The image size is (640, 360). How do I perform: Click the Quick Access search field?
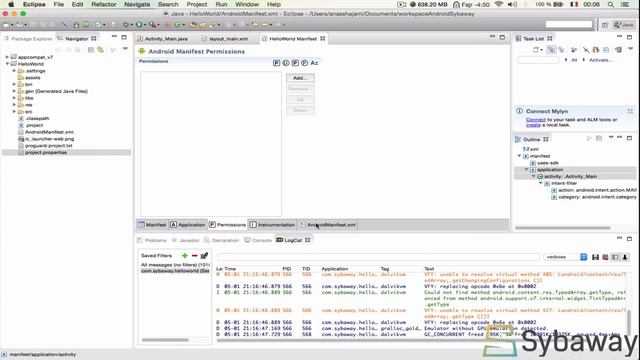[x=569, y=24]
